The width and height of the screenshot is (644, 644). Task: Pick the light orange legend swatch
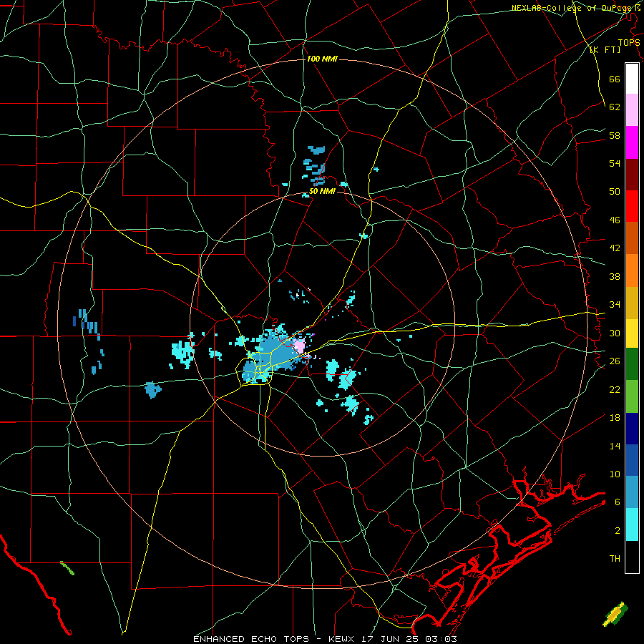coord(632,270)
